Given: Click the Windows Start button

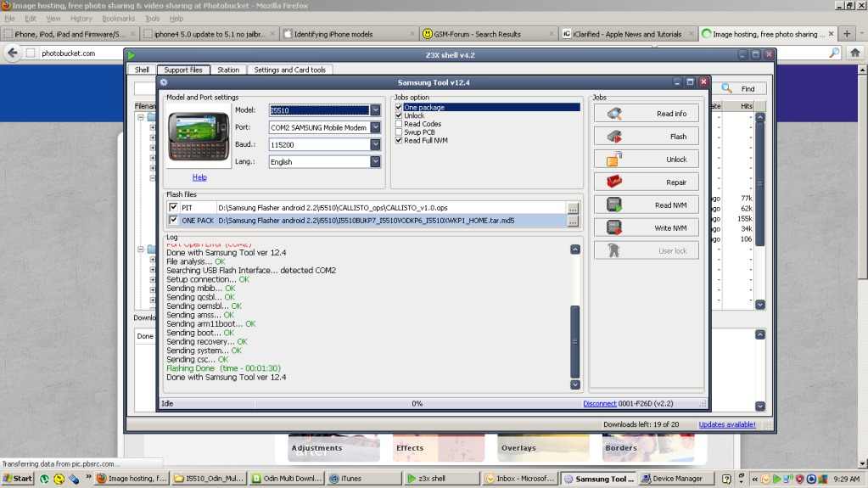Looking at the screenshot, I should [18, 479].
